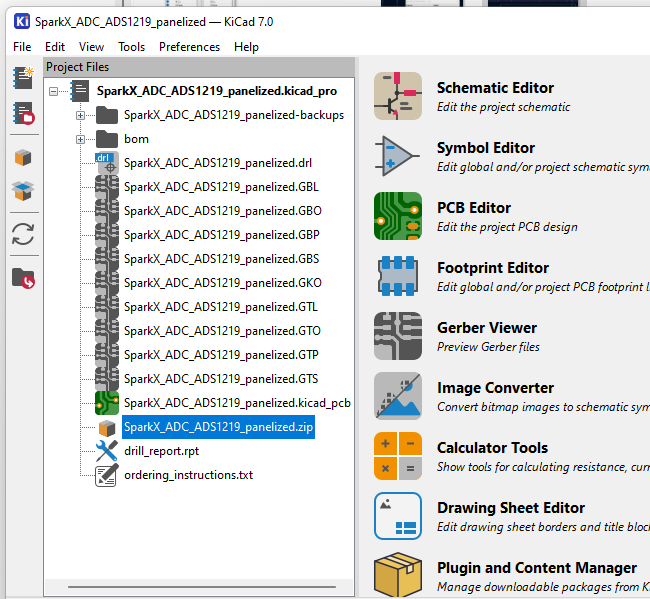The image size is (650, 599).
Task: Click the zip archive cube icon in tree
Action: pos(107,428)
